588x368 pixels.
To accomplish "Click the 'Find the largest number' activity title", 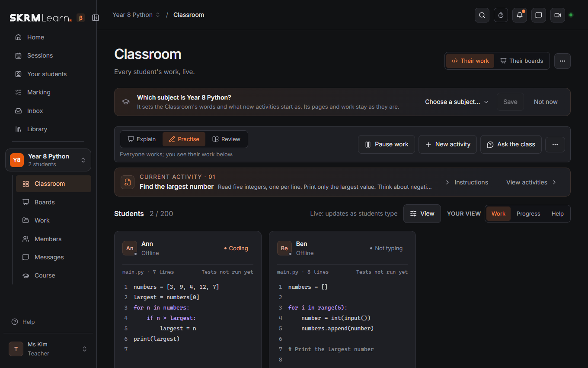I will pyautogui.click(x=176, y=187).
